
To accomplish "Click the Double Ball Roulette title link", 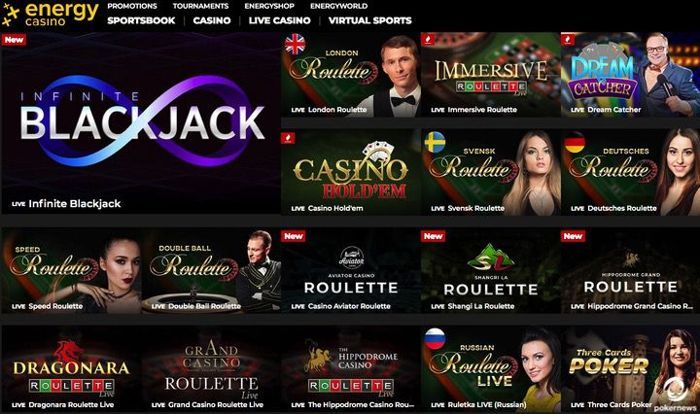I will (x=204, y=306).
